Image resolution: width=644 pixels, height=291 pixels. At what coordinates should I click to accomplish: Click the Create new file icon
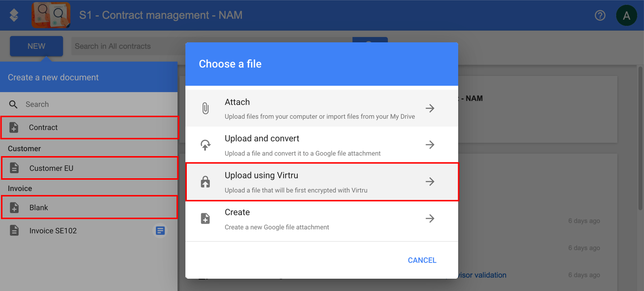pyautogui.click(x=205, y=219)
